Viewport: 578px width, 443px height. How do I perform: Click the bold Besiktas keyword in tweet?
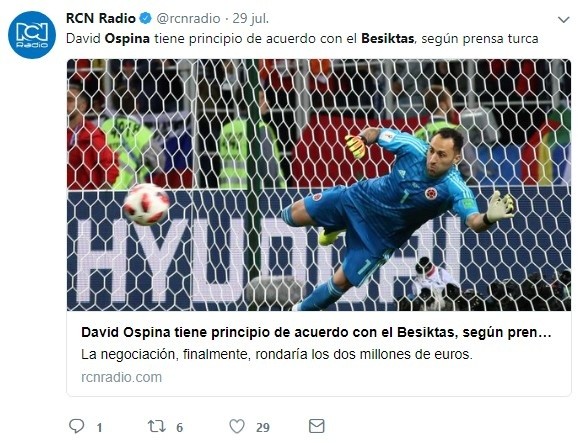tap(387, 38)
